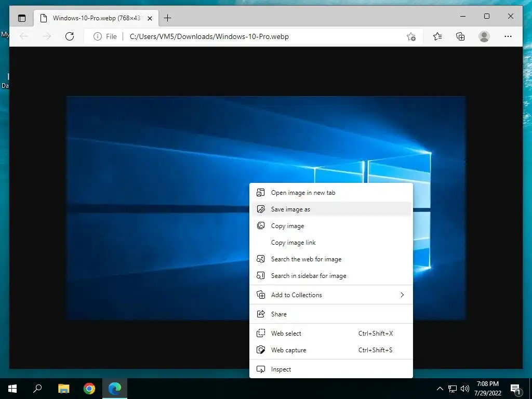Choose Copy image link

(331, 243)
